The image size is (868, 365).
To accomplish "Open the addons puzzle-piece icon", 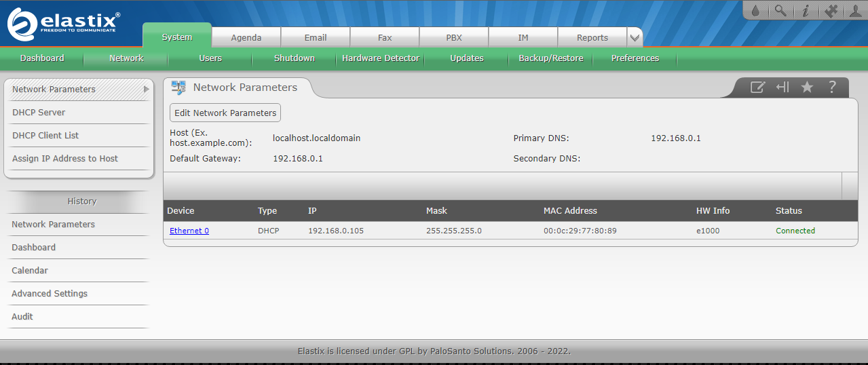I will 831,10.
